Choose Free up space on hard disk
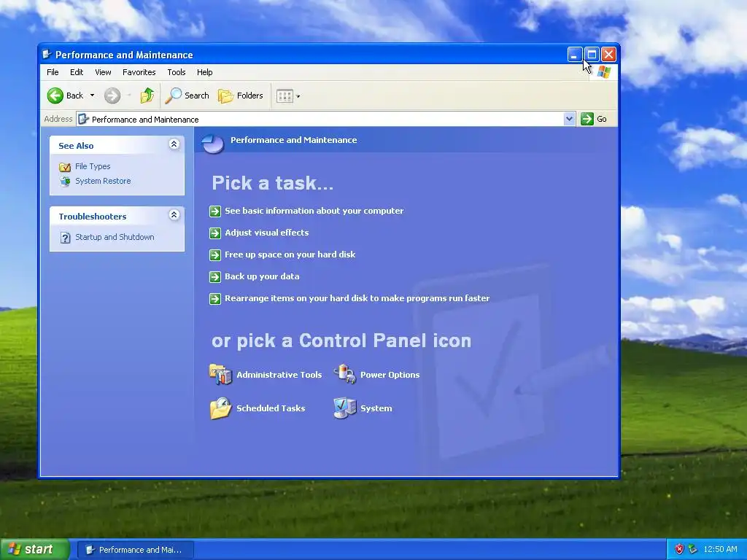The image size is (747, 560). click(290, 254)
